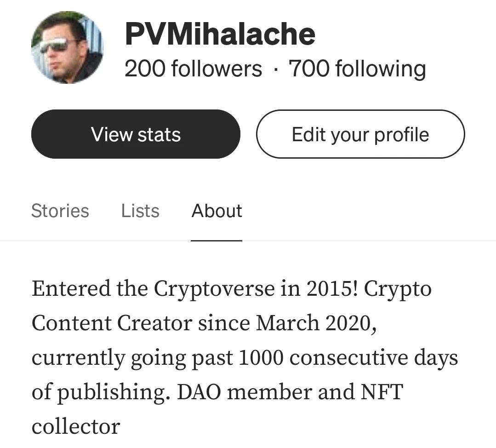Select the About tab

(x=217, y=211)
